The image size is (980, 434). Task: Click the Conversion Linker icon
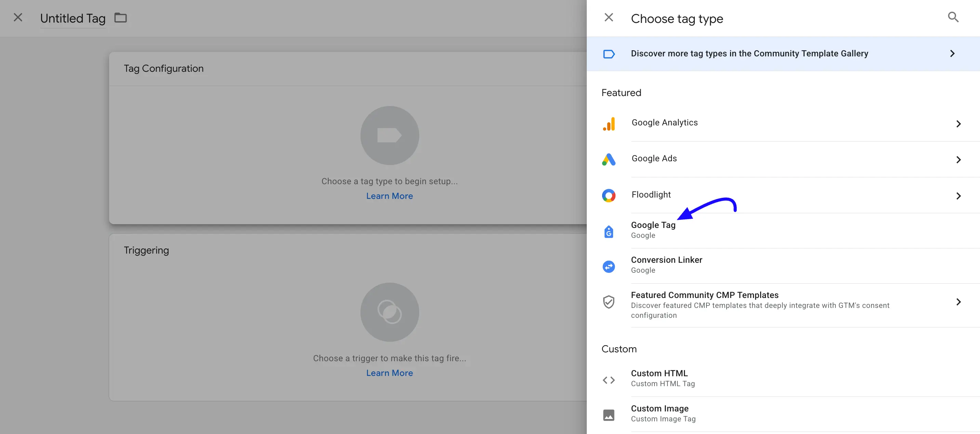point(609,267)
